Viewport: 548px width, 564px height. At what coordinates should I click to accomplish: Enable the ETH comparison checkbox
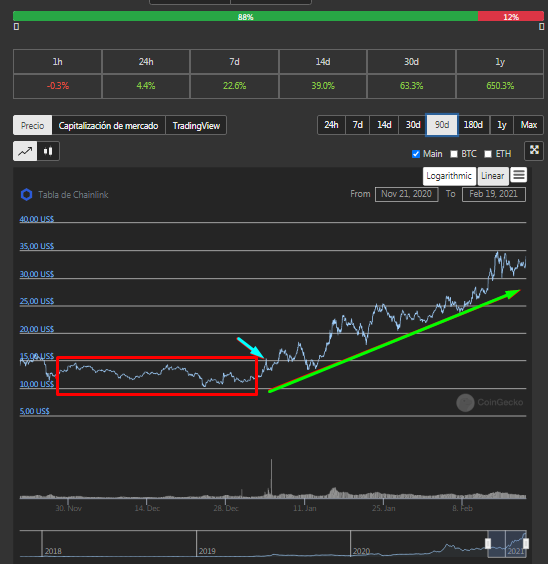(x=488, y=154)
